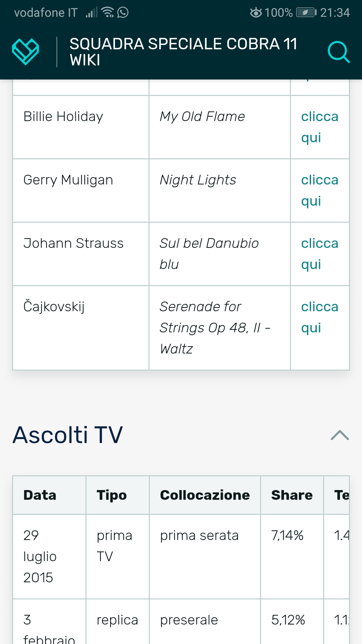Tap the Wi-Fi status icon
362x644 pixels.
click(108, 12)
